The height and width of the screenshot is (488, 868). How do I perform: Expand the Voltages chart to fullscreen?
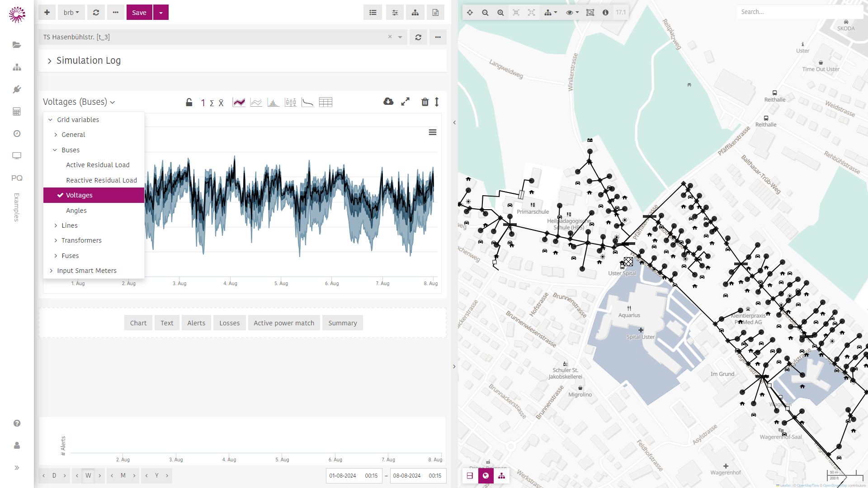(x=406, y=102)
